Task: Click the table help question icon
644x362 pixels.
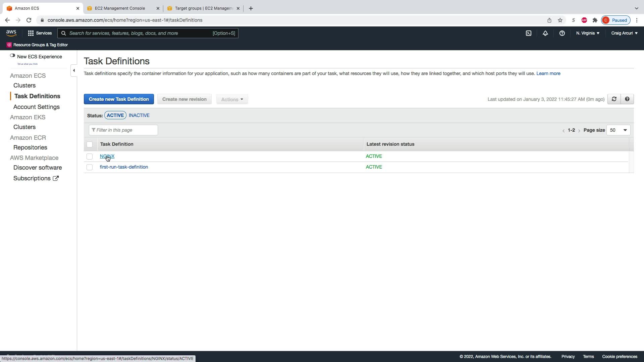Action: pyautogui.click(x=627, y=99)
